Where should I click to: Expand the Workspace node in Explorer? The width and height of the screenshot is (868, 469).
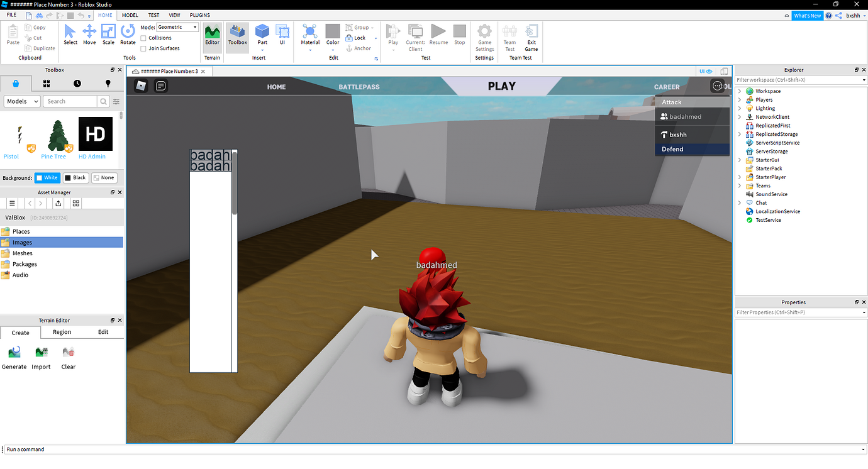740,91
